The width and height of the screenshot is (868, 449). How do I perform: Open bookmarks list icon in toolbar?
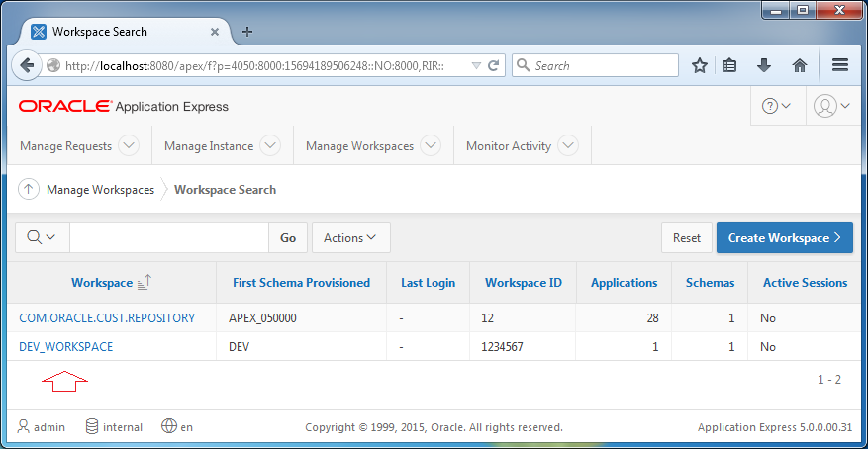point(729,66)
